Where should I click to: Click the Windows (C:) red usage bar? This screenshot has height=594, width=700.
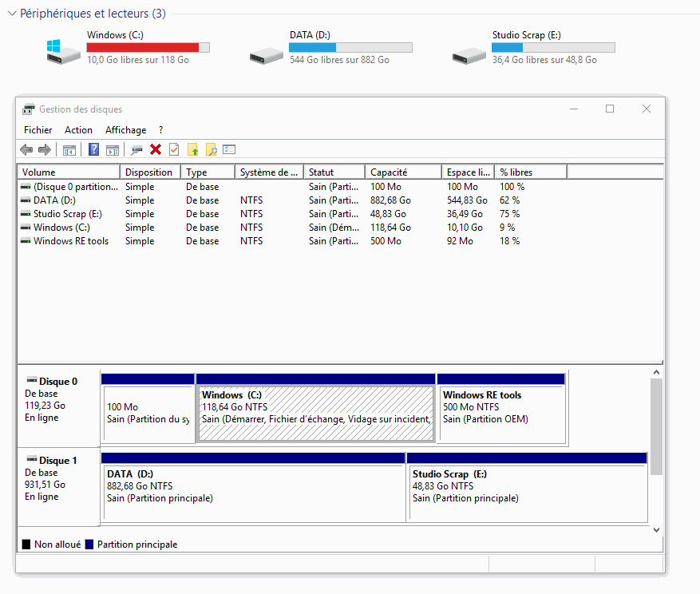148,47
